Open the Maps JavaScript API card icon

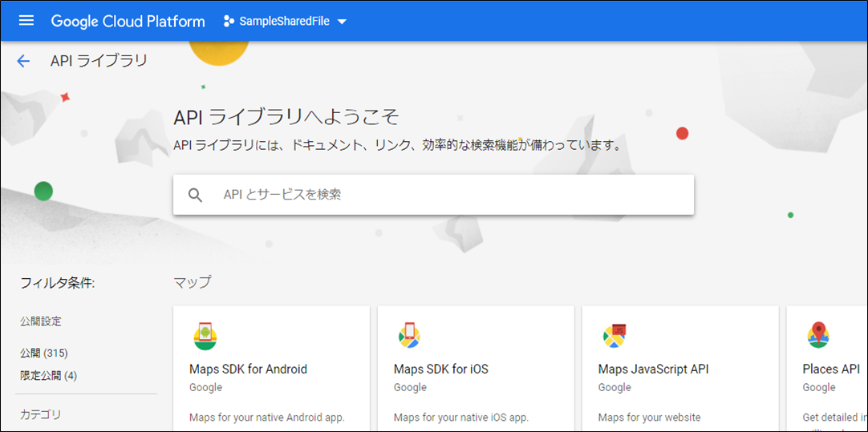coord(614,336)
